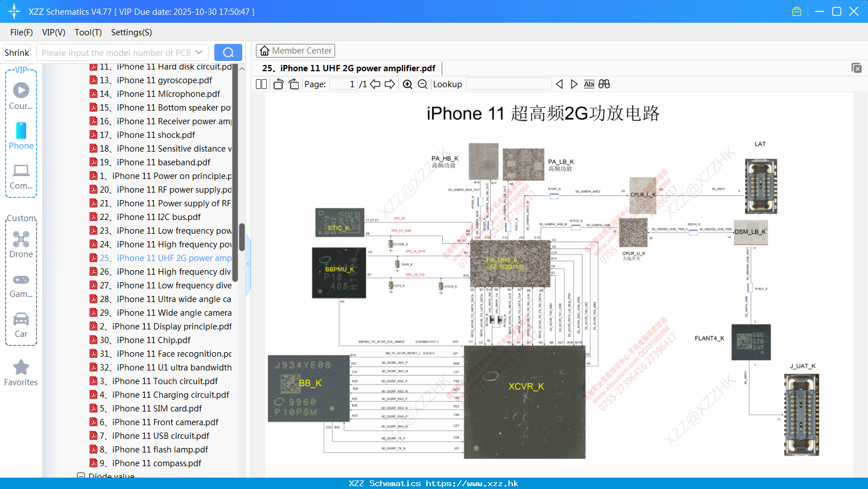Click the XZZ app logo icon

coord(14,11)
